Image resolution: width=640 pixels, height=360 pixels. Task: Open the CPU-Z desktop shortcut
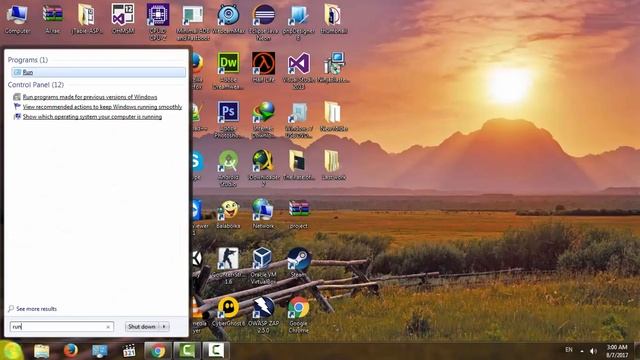[158, 21]
